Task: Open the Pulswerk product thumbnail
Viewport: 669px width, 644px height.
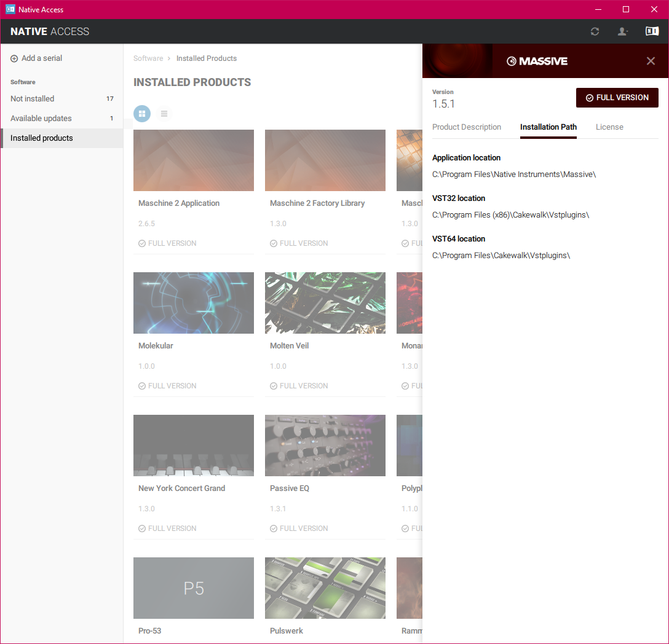Action: (325, 587)
